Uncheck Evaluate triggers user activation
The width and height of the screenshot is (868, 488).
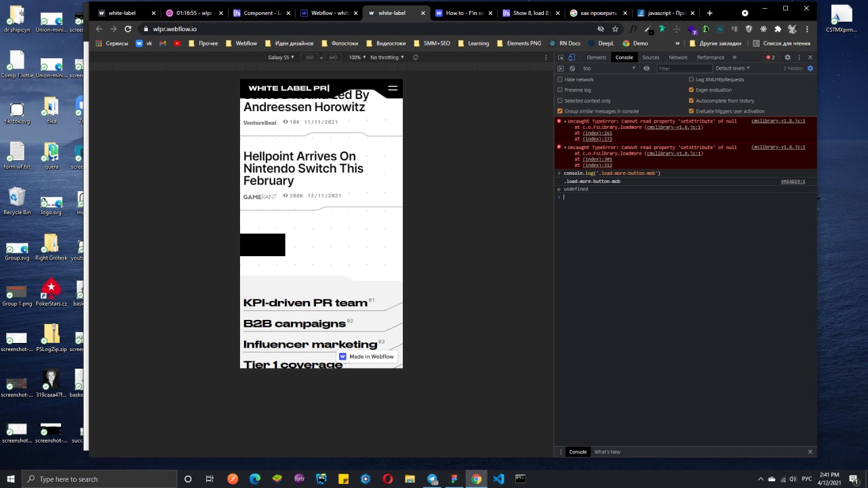691,111
